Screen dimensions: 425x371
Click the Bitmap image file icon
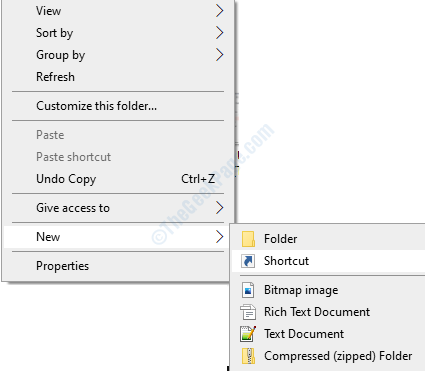[x=248, y=290]
